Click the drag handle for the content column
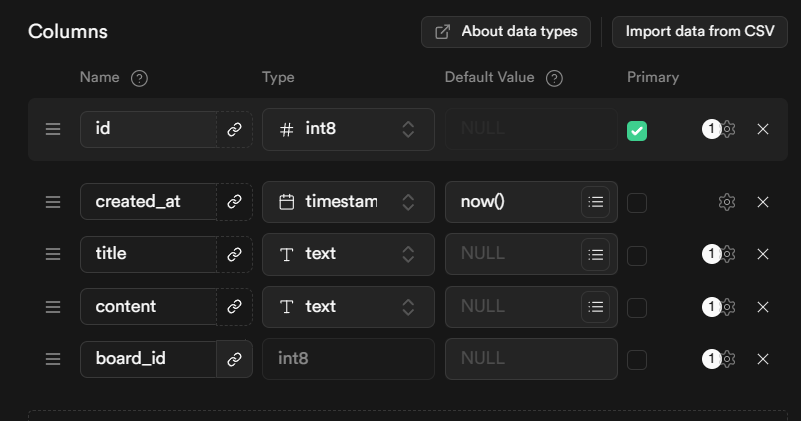This screenshot has width=801, height=421. (53, 307)
